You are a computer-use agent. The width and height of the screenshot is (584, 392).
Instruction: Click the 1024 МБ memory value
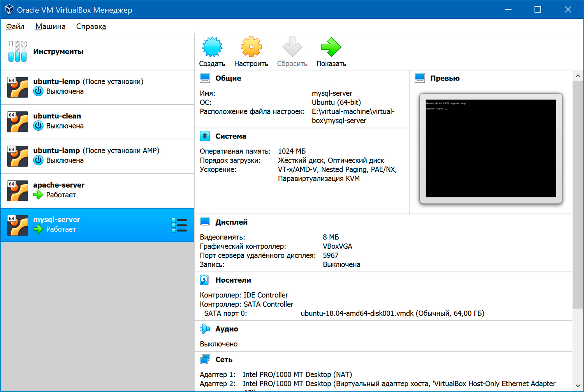tap(292, 151)
